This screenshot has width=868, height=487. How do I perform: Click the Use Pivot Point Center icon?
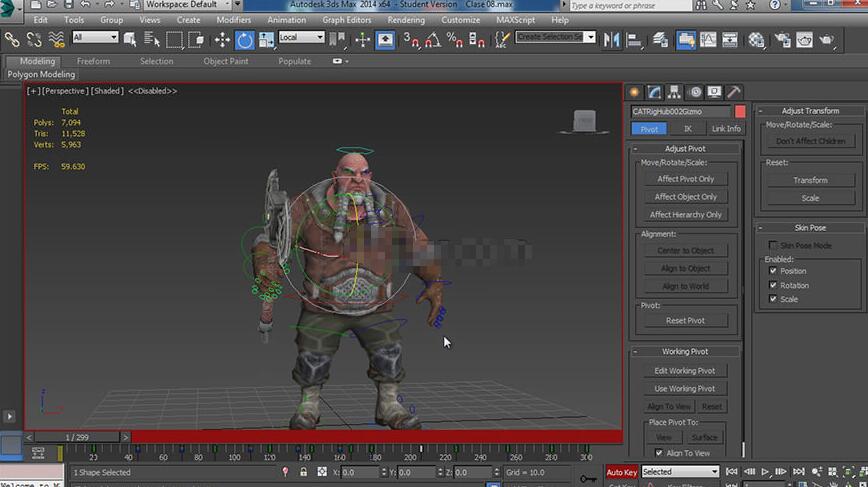pyautogui.click(x=335, y=39)
